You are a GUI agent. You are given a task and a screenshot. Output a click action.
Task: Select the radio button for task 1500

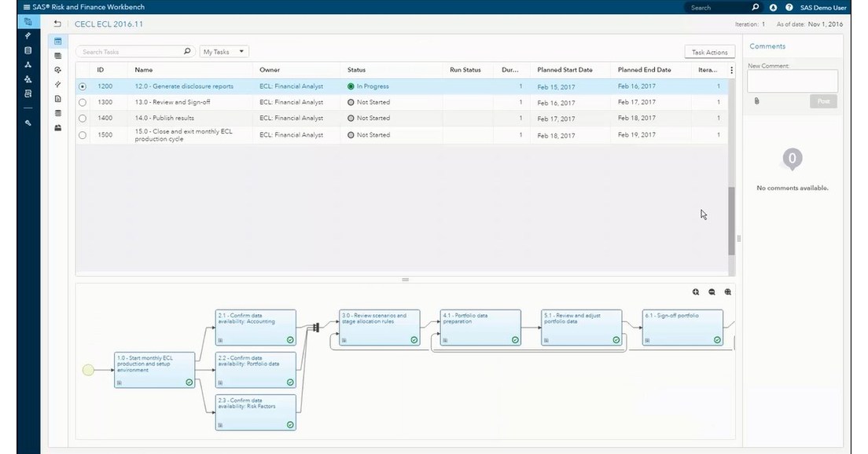click(83, 134)
